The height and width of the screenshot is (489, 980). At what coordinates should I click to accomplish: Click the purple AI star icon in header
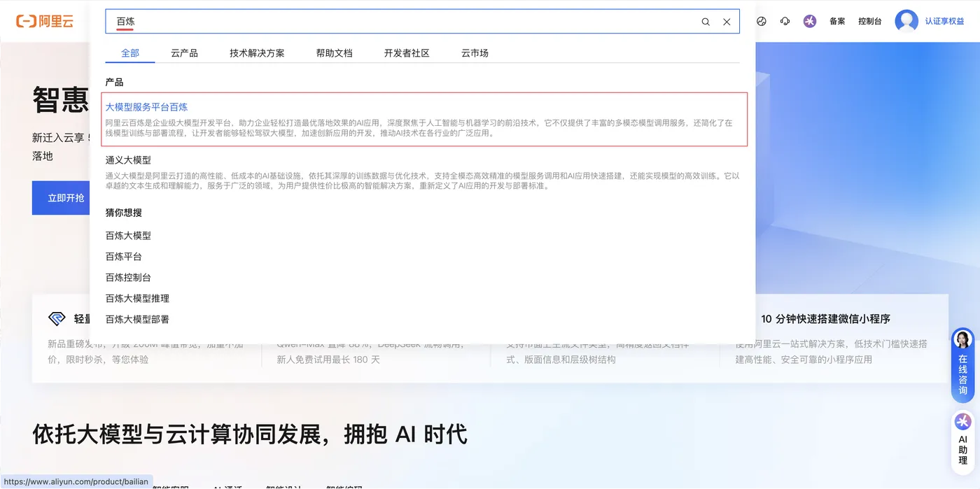pyautogui.click(x=810, y=21)
